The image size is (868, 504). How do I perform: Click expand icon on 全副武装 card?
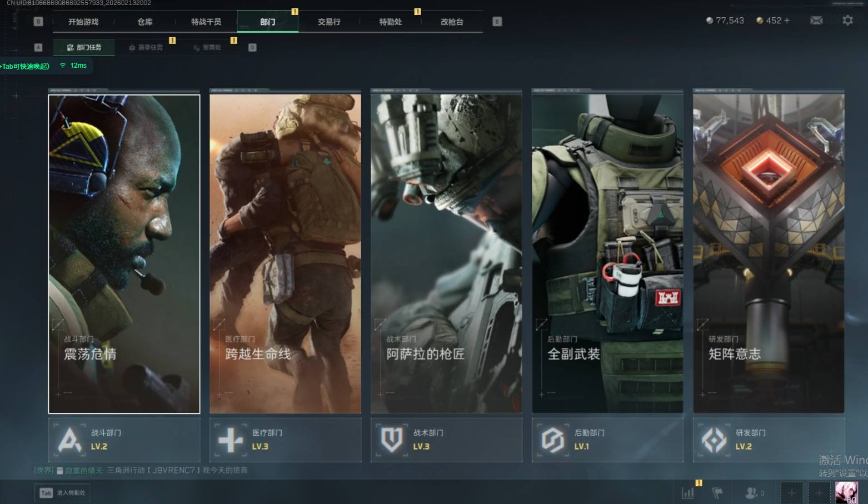(x=541, y=324)
